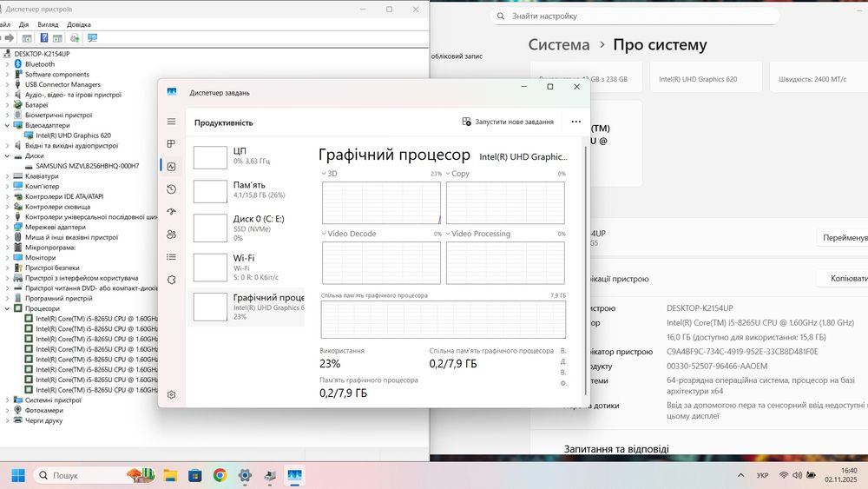Open Copy engine graph dropdown

448,174
